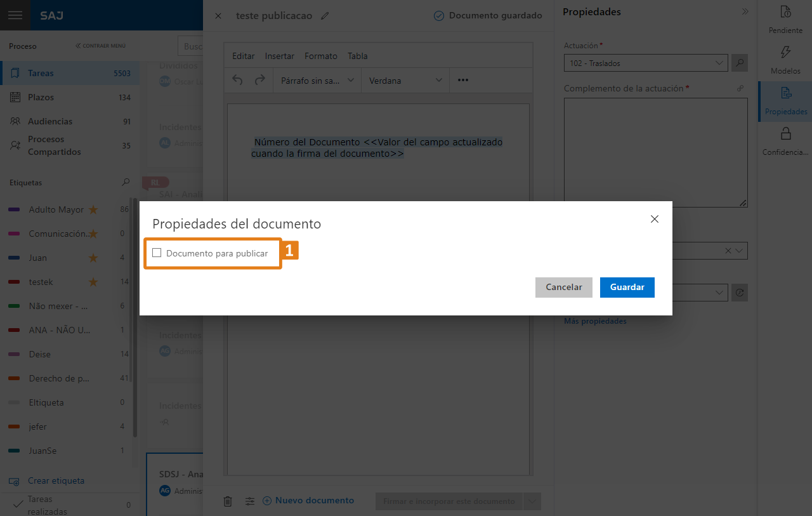Image resolution: width=812 pixels, height=516 pixels.
Task: Click the Más propiedades link
Action: coord(595,321)
